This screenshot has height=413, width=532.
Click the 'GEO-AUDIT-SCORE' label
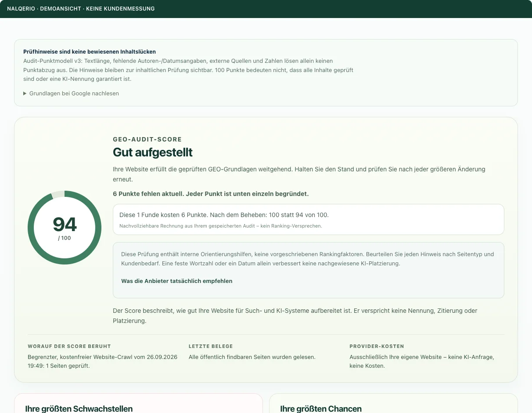pyautogui.click(x=147, y=139)
